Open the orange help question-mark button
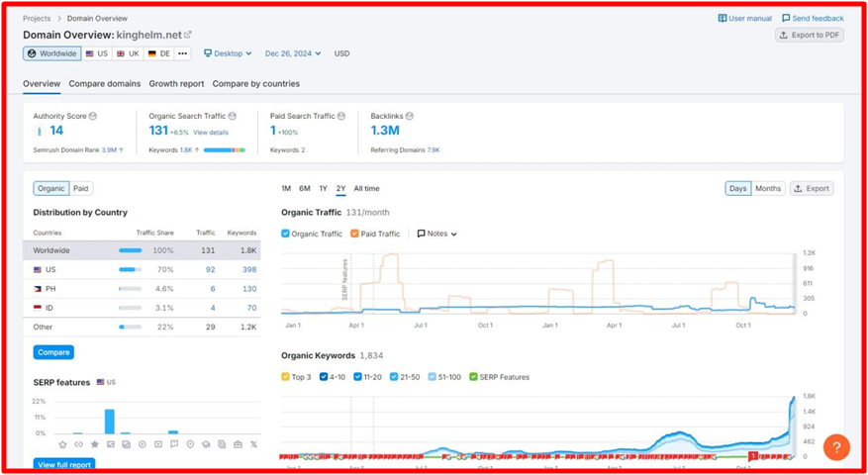Viewport: 868px width, 475px height. (x=836, y=447)
